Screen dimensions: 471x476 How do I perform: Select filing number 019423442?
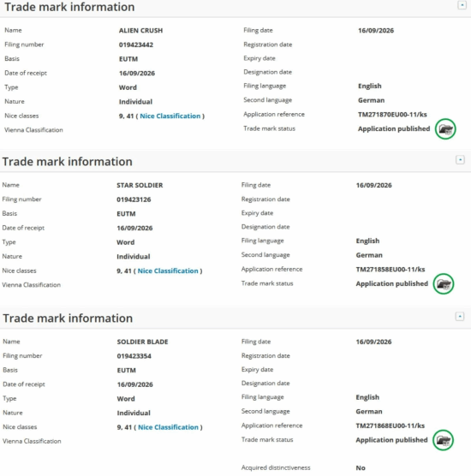pyautogui.click(x=136, y=45)
